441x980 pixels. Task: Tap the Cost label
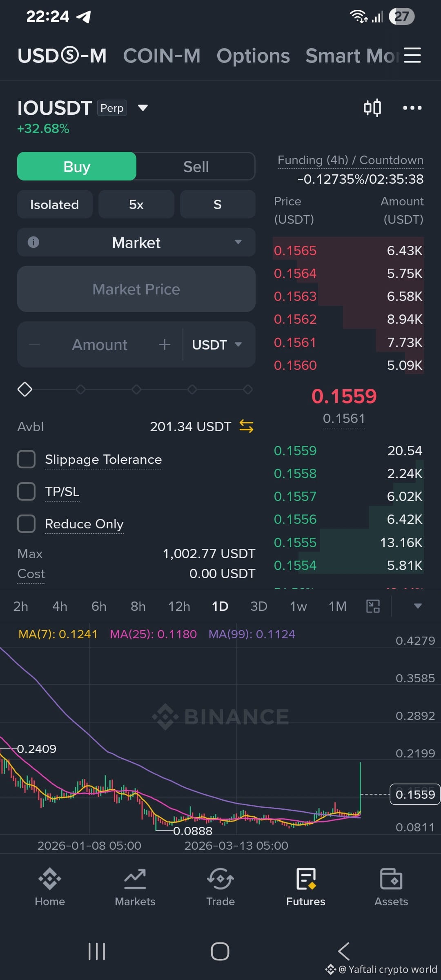click(31, 574)
